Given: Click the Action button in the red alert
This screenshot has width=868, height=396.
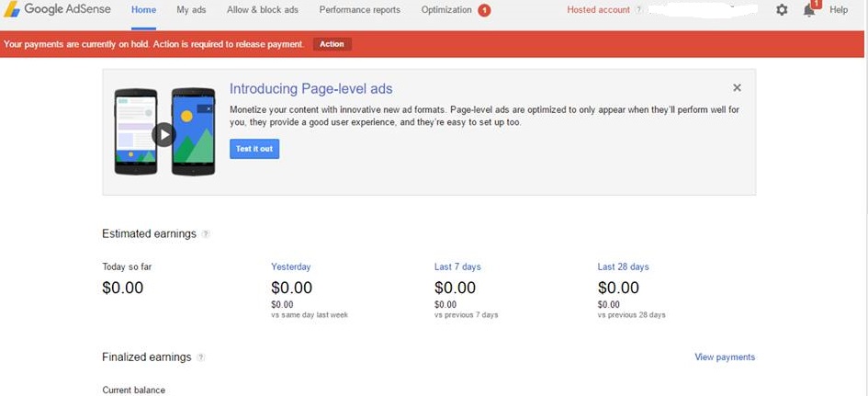Looking at the screenshot, I should [333, 44].
